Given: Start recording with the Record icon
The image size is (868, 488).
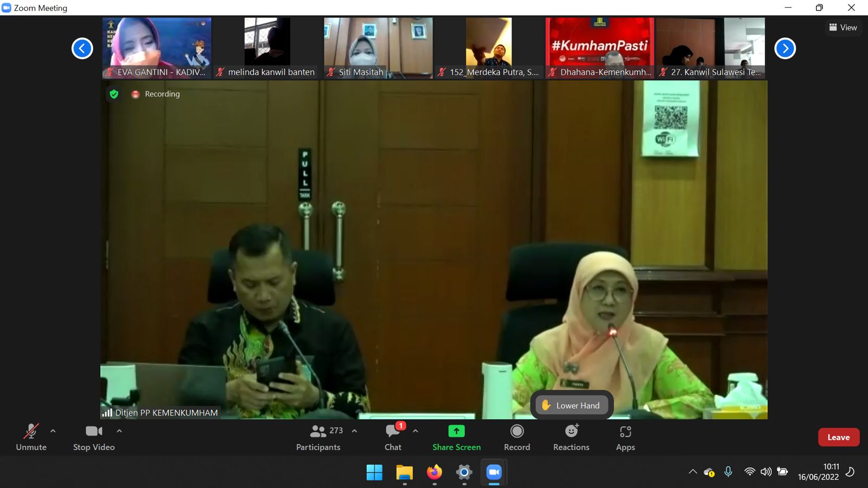Looking at the screenshot, I should (516, 432).
